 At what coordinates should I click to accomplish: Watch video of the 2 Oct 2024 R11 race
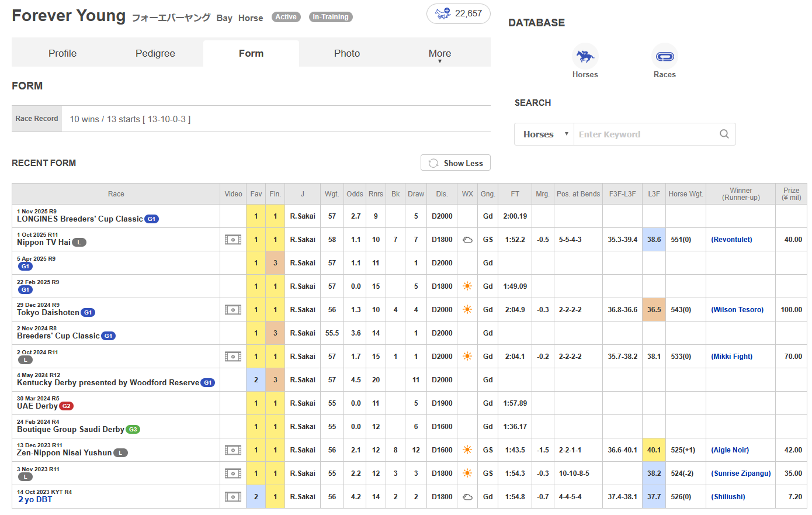(233, 357)
